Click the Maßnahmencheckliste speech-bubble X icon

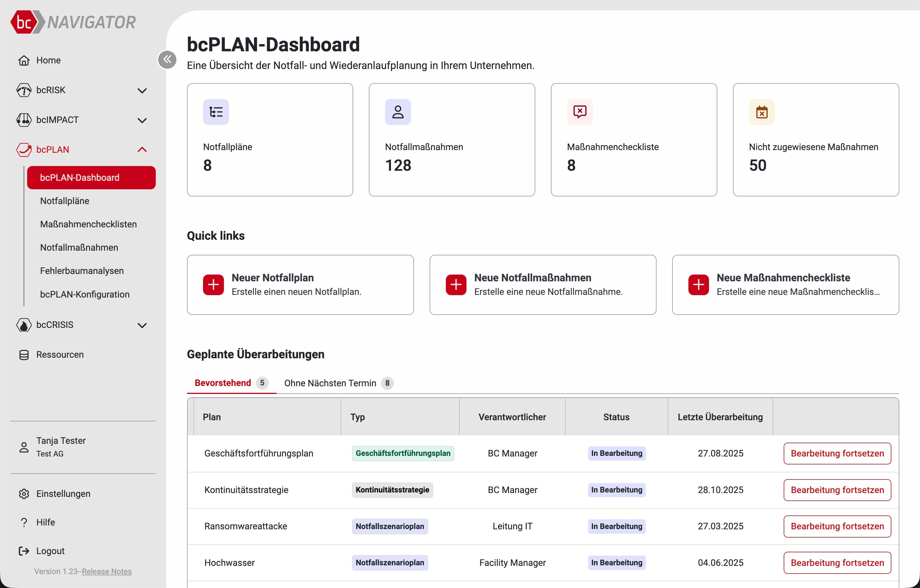coord(579,112)
